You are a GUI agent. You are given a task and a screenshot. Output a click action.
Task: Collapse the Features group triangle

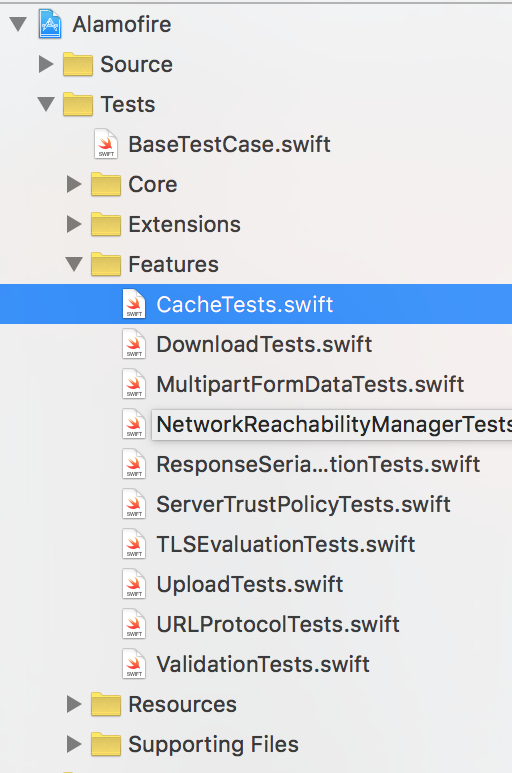[x=74, y=264]
